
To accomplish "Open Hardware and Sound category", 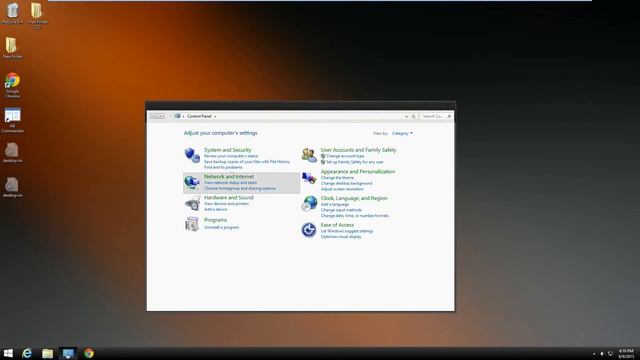I will (x=229, y=198).
